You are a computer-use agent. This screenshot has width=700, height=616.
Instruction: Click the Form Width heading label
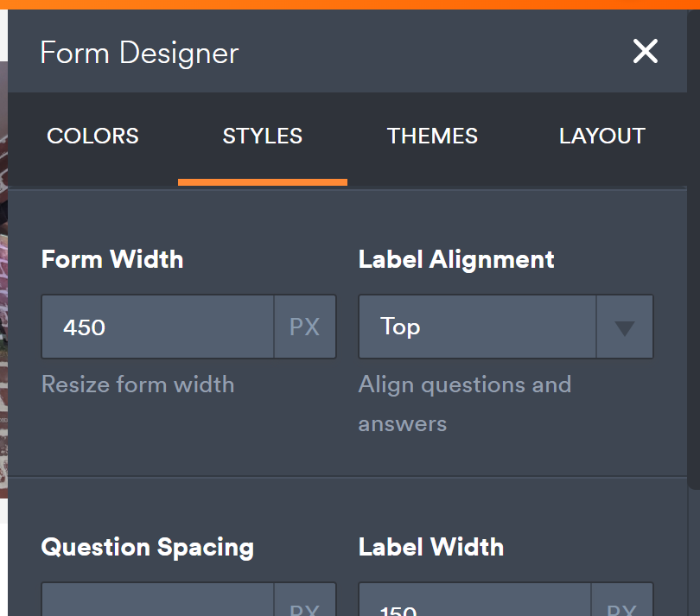click(112, 259)
